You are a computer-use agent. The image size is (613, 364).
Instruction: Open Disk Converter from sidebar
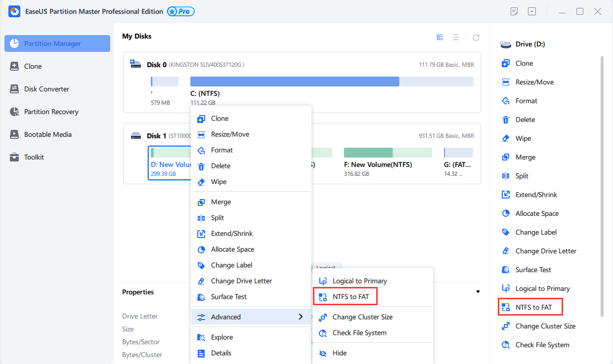[46, 89]
